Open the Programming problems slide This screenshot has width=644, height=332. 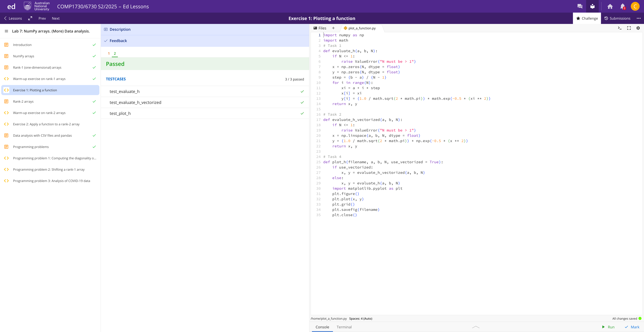(x=50, y=147)
